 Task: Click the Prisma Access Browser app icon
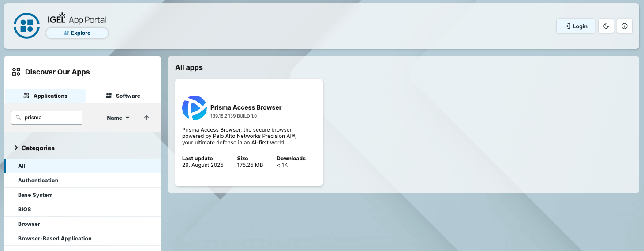click(x=195, y=108)
